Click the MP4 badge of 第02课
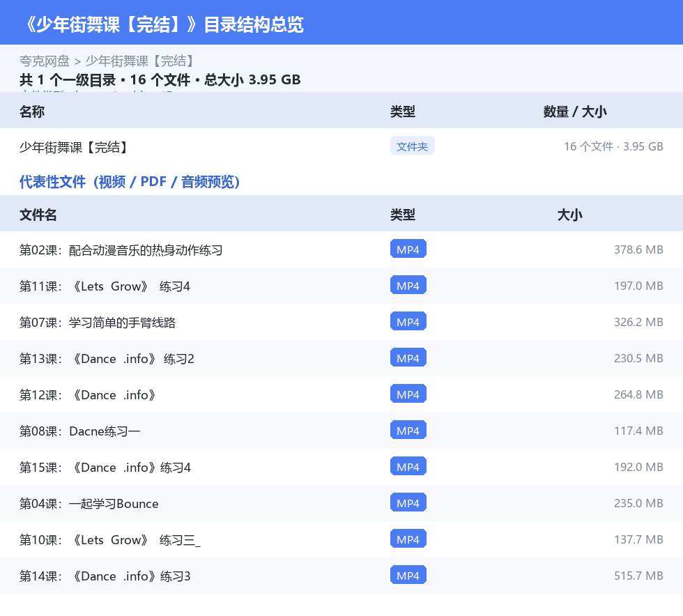Viewport: 683px width, 616px height. coord(408,249)
